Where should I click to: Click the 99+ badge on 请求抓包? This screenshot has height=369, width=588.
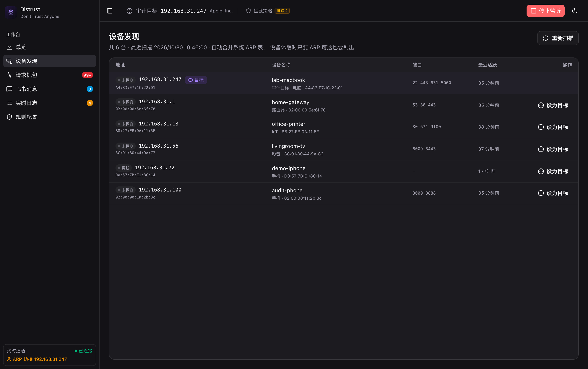click(x=87, y=75)
